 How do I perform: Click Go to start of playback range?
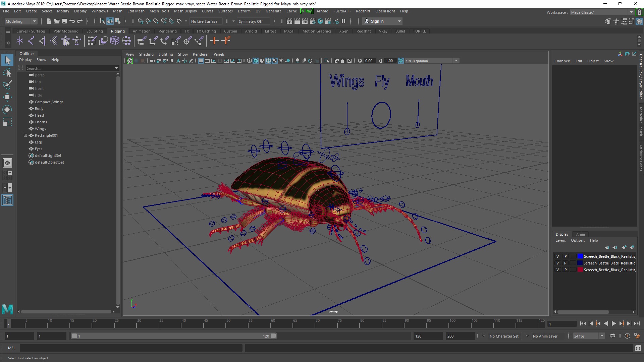pyautogui.click(x=583, y=323)
